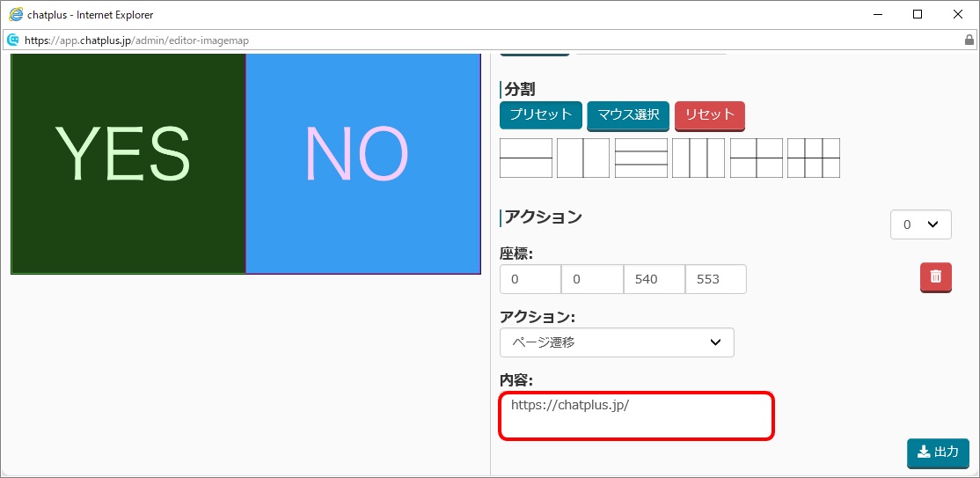Select the three-by-two grid split preset

[814, 158]
